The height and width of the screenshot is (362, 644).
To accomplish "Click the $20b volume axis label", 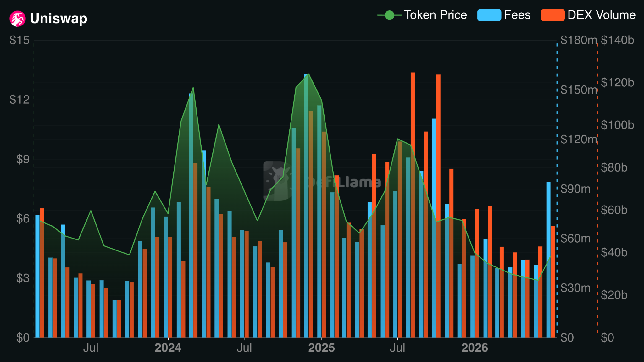I will [614, 295].
